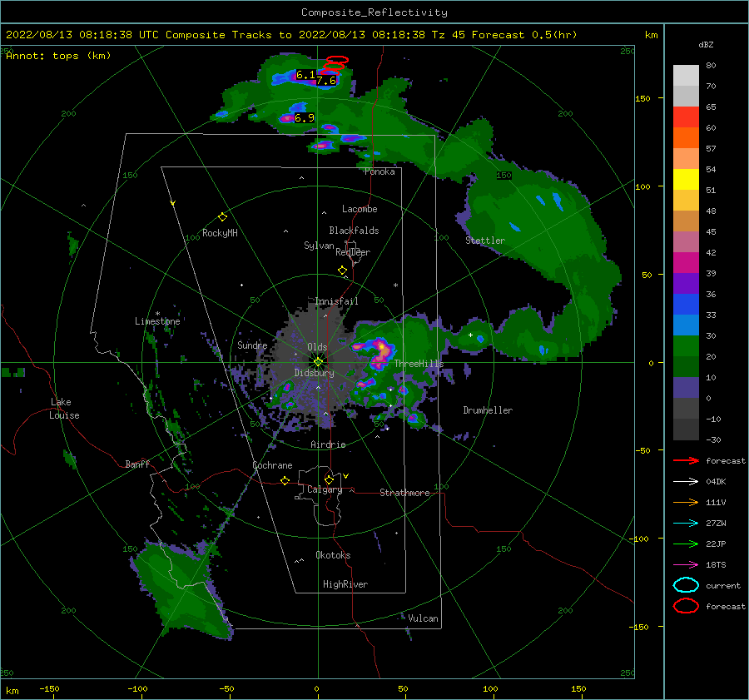Screen dimensions: 749x700
Task: Click the intense storm core west of ThreeHills
Action: (380, 353)
